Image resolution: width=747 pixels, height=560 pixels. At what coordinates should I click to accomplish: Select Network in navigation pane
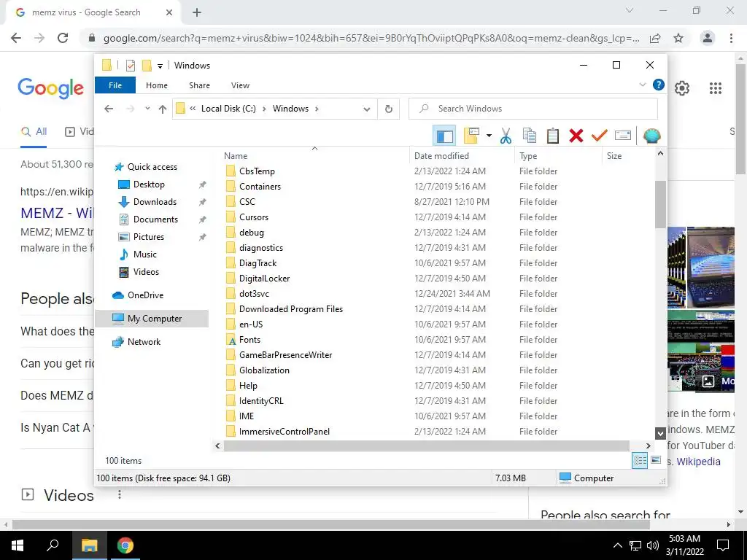point(144,342)
